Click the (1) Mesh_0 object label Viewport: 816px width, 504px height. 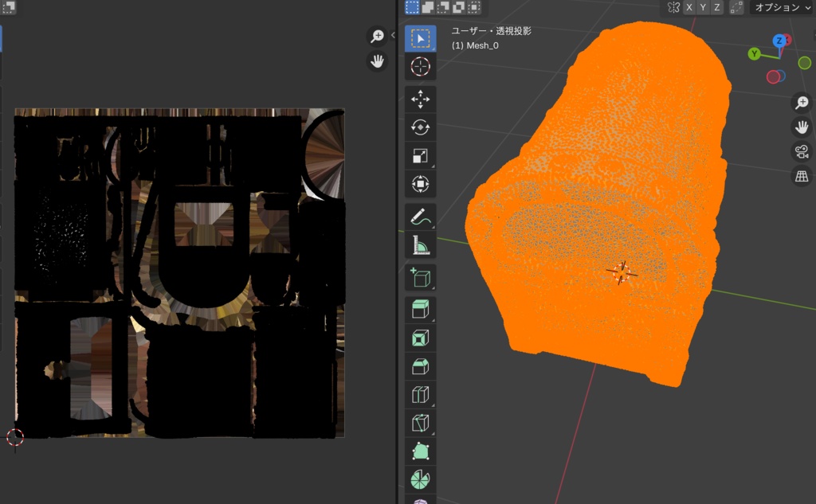[x=475, y=45]
